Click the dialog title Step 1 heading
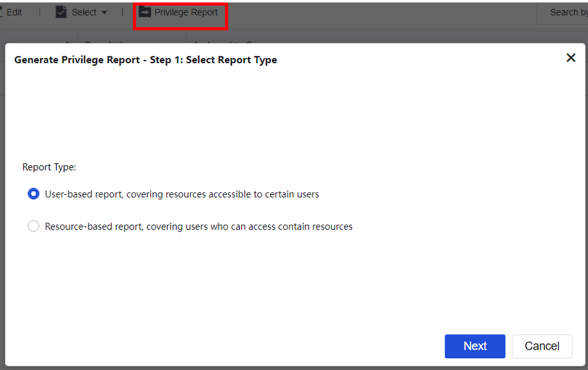The image size is (588, 370). (145, 60)
